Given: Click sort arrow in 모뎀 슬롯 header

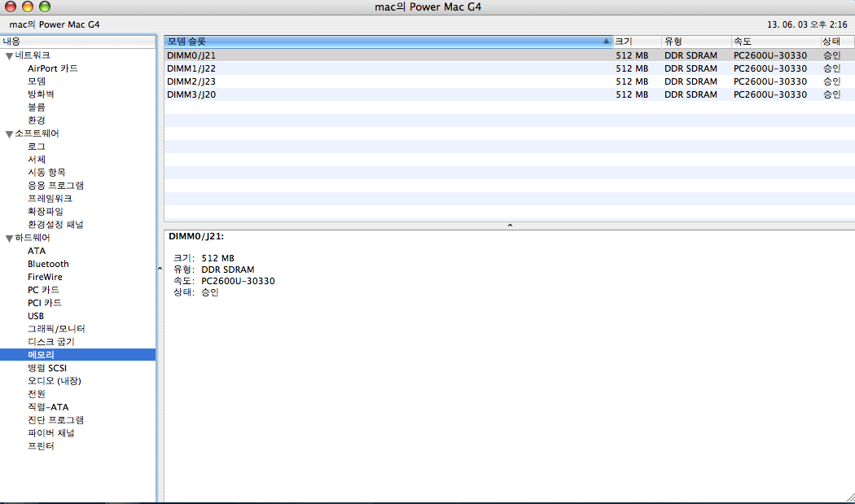Looking at the screenshot, I should (x=607, y=41).
